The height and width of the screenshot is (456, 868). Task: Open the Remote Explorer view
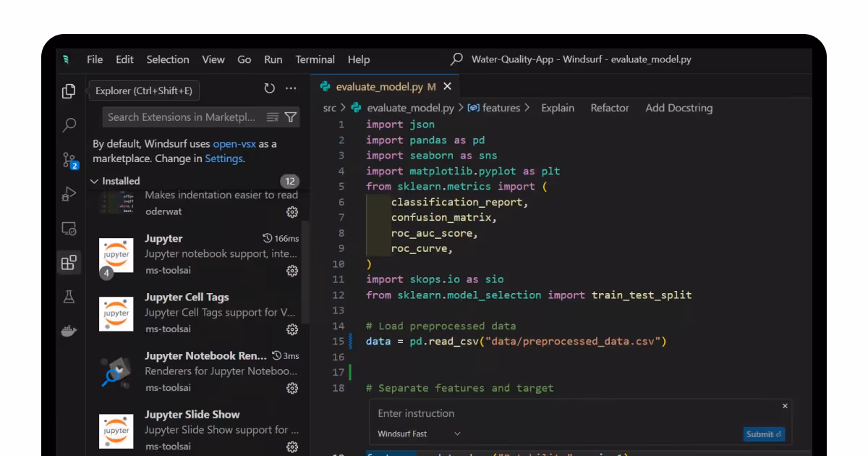click(x=69, y=229)
